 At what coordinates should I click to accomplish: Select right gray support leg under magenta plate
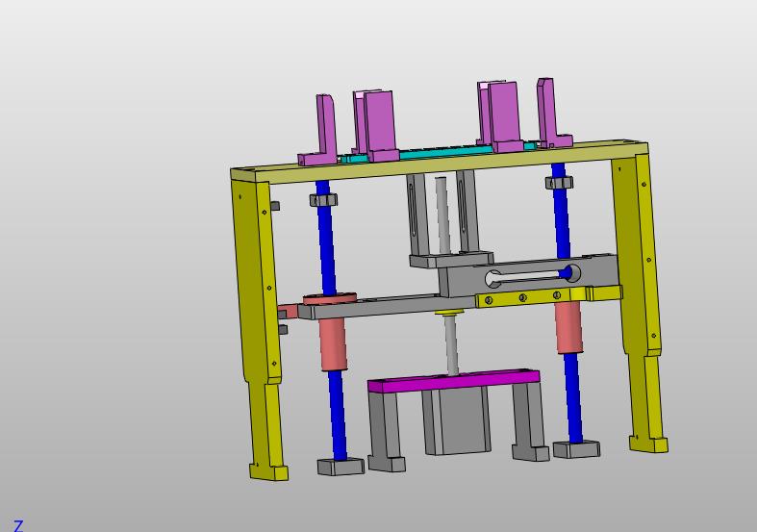pos(530,420)
